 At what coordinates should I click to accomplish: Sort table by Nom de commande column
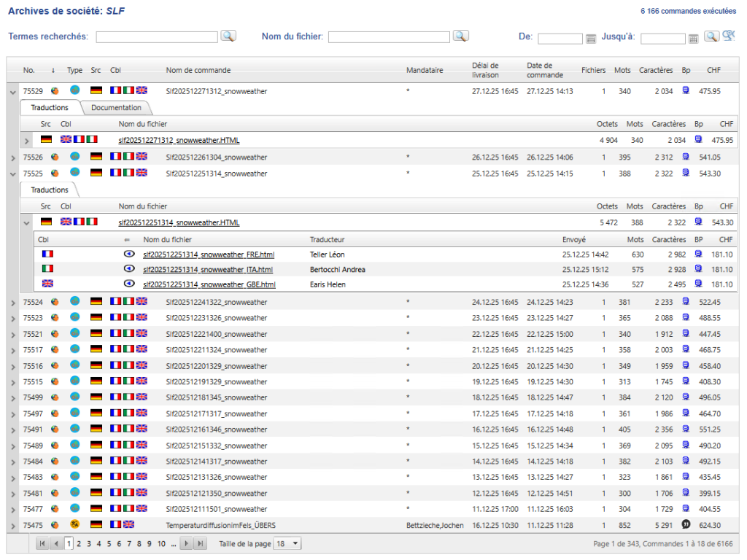(198, 71)
